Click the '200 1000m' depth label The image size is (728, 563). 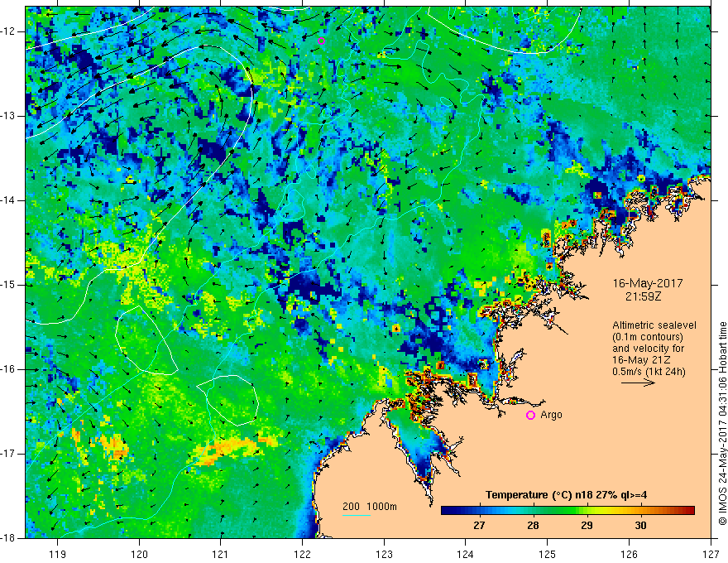point(370,507)
